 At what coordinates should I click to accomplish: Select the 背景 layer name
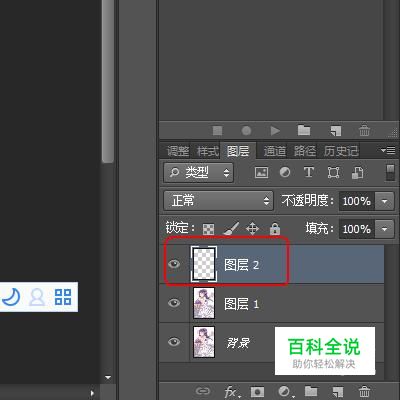tap(238, 343)
